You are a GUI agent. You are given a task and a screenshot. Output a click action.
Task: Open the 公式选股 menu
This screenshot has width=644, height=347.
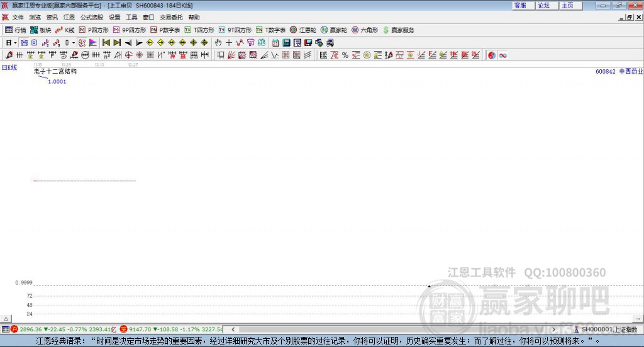click(92, 17)
